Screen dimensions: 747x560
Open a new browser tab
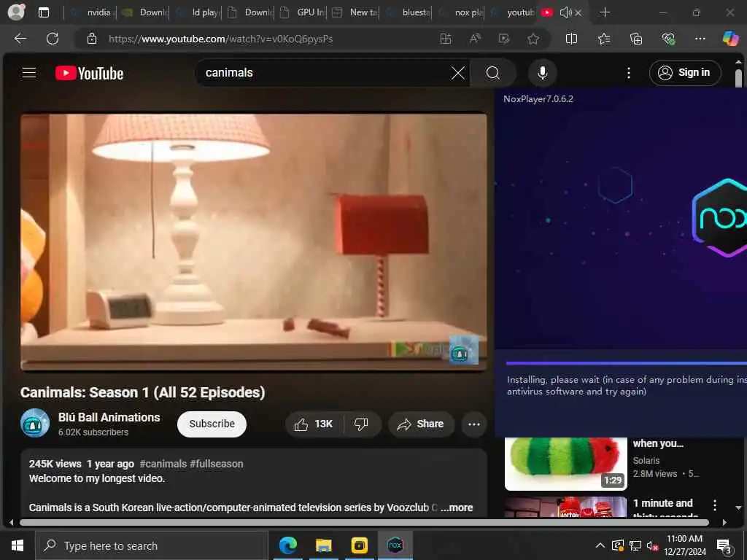coord(605,12)
